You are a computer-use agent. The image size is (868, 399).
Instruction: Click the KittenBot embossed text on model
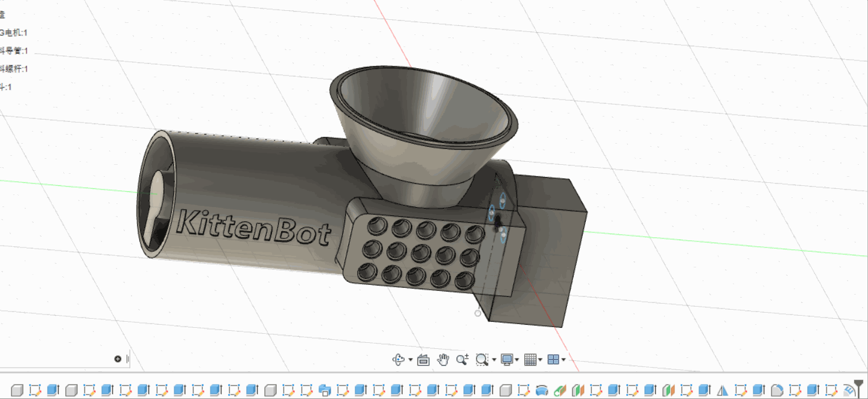(x=254, y=228)
